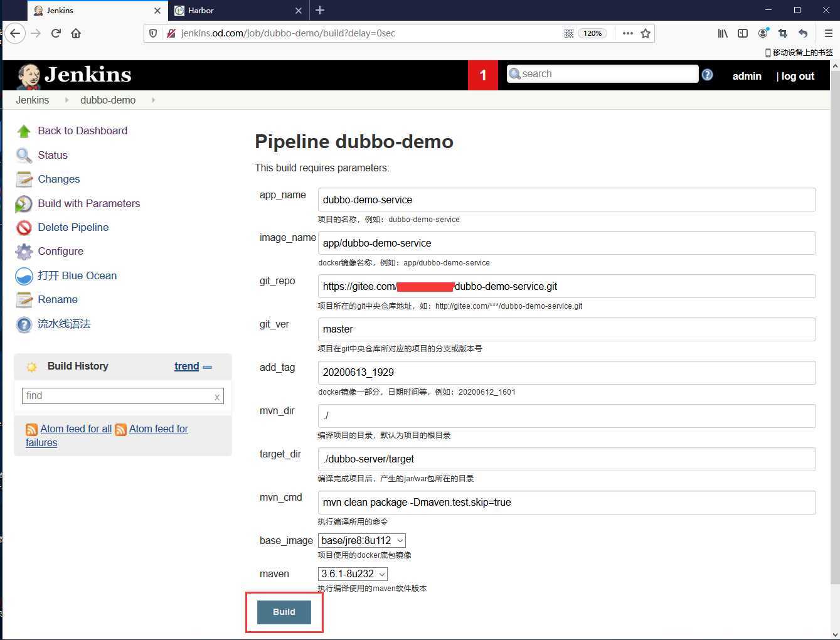This screenshot has width=840, height=640.
Task: Click the browser home icon
Action: pos(76,33)
